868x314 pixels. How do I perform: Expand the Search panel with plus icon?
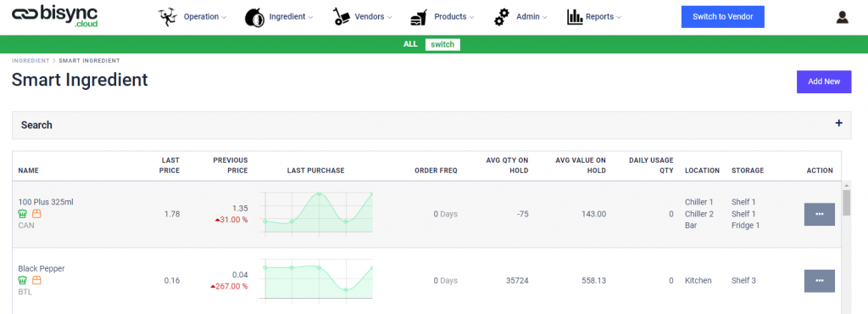[x=838, y=123]
